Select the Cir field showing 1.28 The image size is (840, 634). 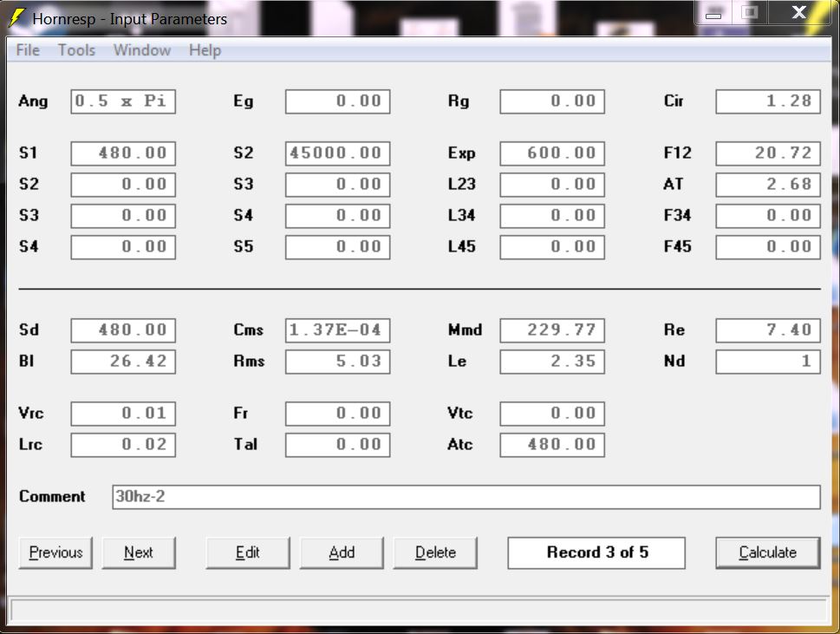pyautogui.click(x=768, y=101)
